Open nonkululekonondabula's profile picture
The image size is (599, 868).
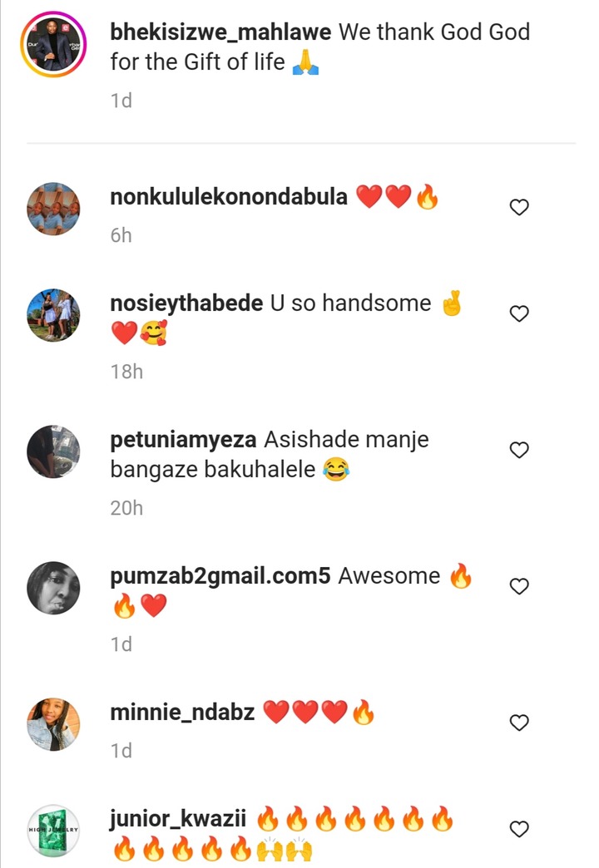coord(53,209)
